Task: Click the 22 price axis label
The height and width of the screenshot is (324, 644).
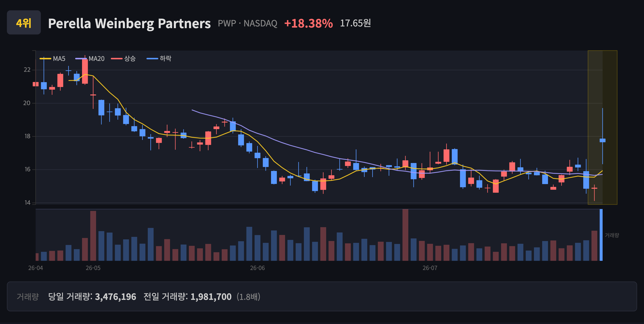Action: pyautogui.click(x=27, y=70)
